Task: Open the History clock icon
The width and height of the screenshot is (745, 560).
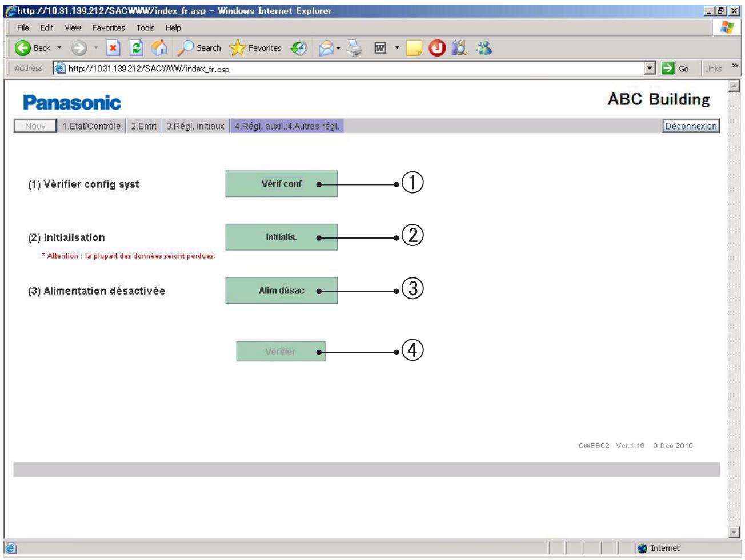Action: pyautogui.click(x=299, y=48)
